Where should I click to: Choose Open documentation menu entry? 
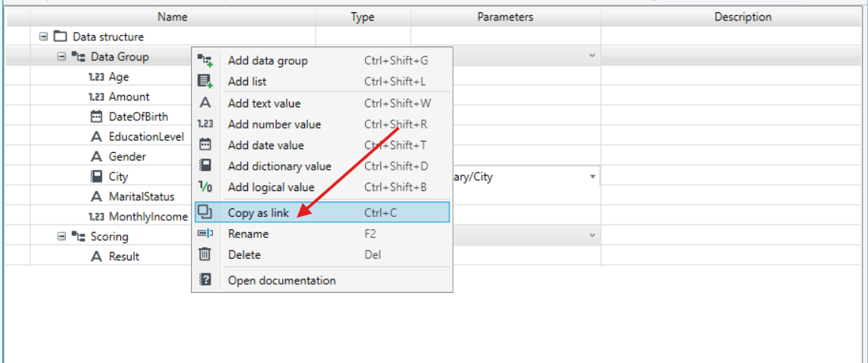(x=323, y=280)
